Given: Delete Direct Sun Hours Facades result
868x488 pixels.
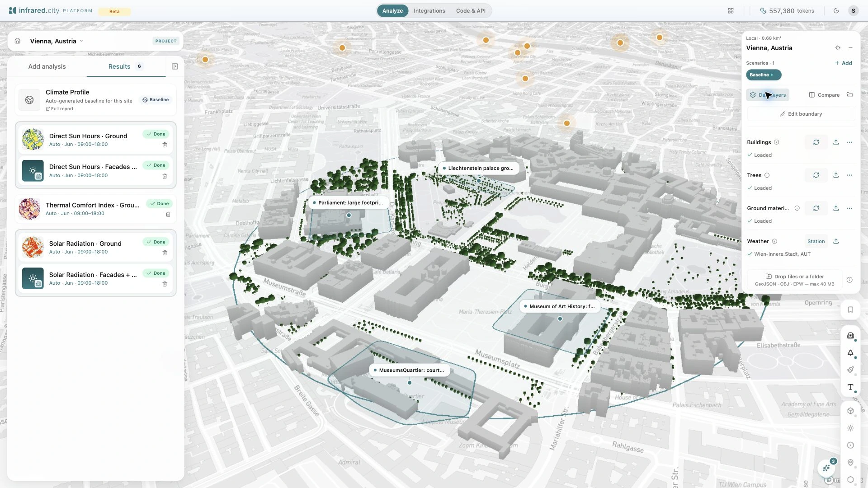Looking at the screenshot, I should point(165,176).
